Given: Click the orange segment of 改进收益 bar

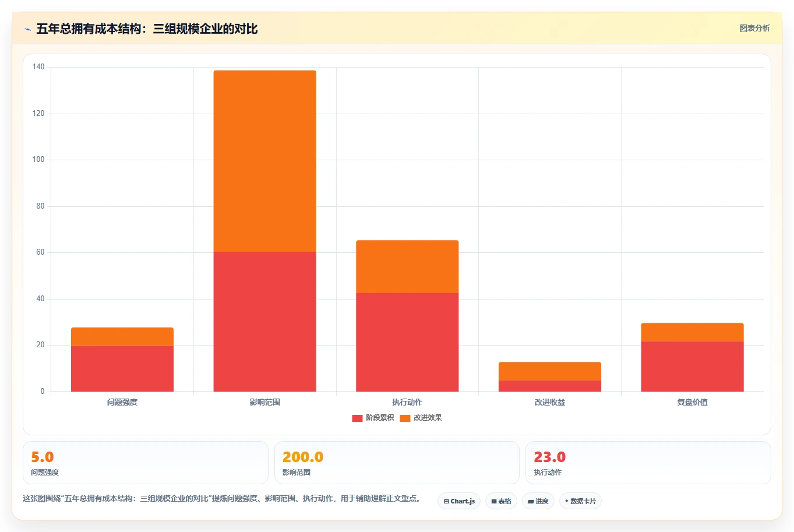Looking at the screenshot, I should (550, 371).
